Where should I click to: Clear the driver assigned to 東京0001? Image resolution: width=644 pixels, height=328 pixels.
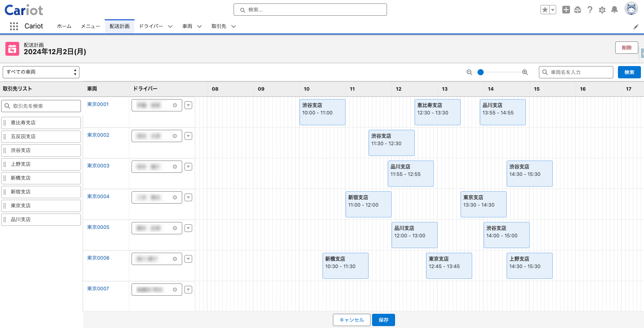click(x=175, y=105)
